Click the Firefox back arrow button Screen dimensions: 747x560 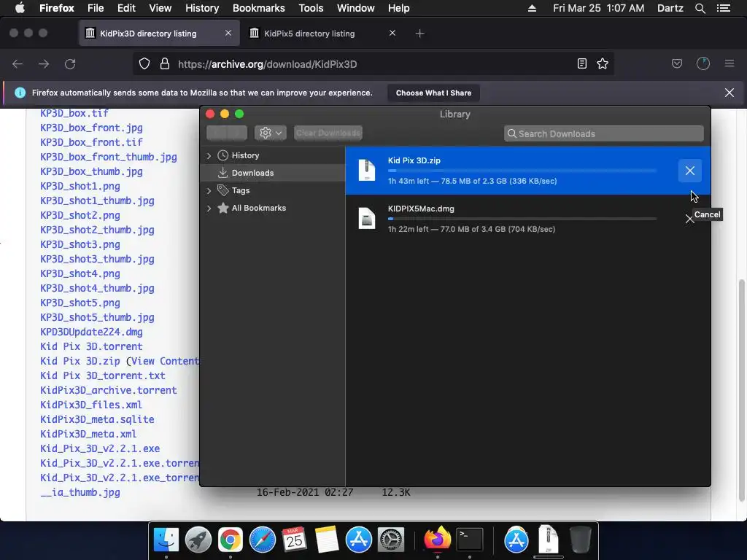click(x=18, y=64)
